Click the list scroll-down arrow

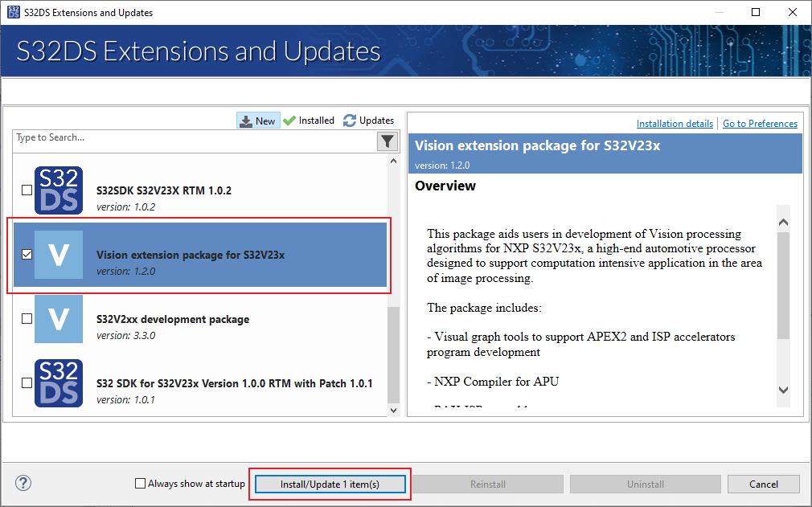[393, 409]
